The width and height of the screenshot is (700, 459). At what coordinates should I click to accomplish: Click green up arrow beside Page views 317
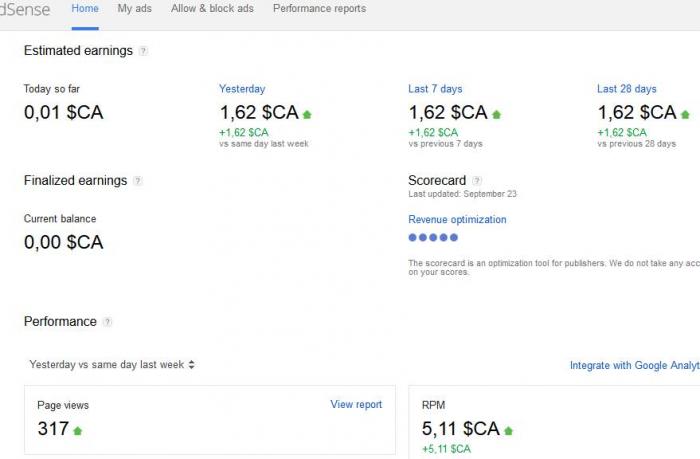78,431
